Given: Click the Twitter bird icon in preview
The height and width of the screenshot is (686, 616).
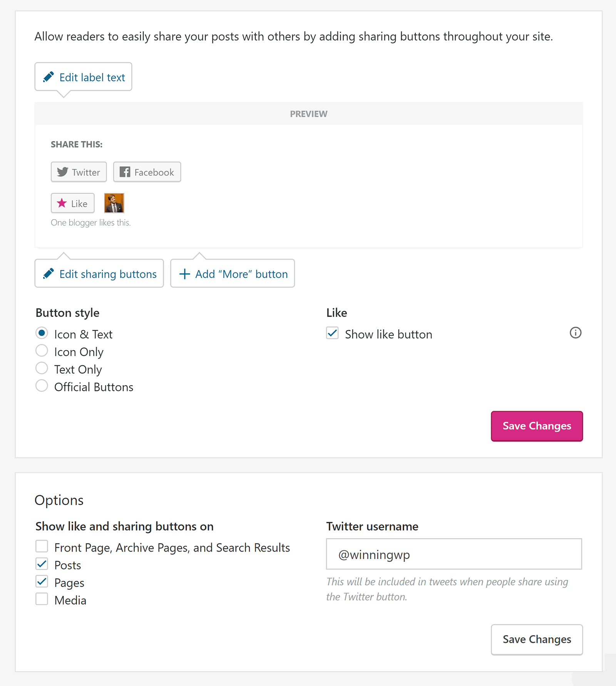Looking at the screenshot, I should (x=62, y=172).
